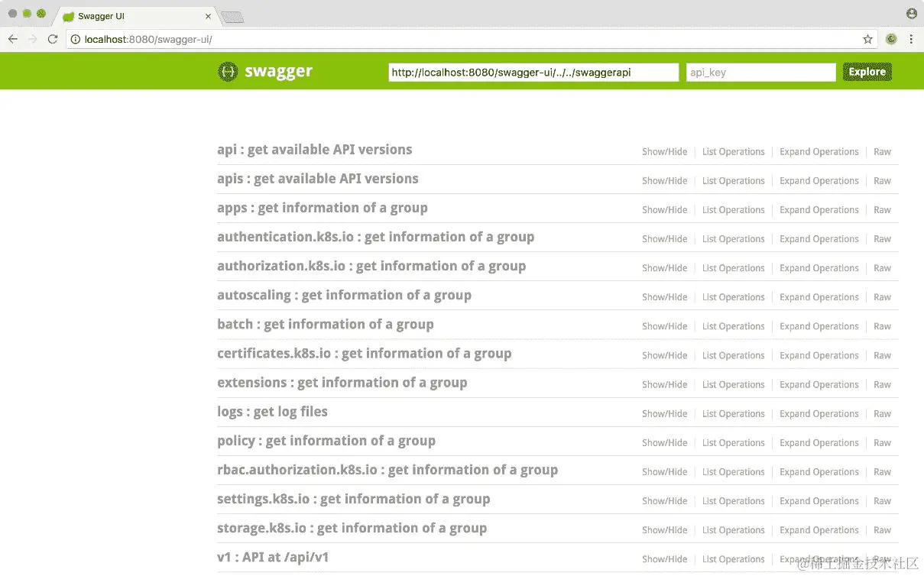The height and width of the screenshot is (576, 924).
Task: Open the rbac.authorization.k8s.io heading
Action: point(387,470)
